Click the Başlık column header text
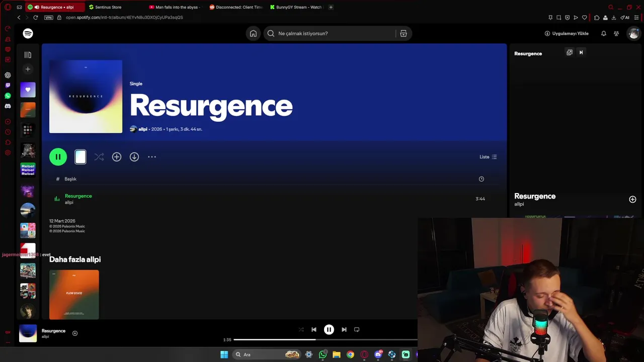Image resolution: width=644 pixels, height=362 pixels. (70, 179)
